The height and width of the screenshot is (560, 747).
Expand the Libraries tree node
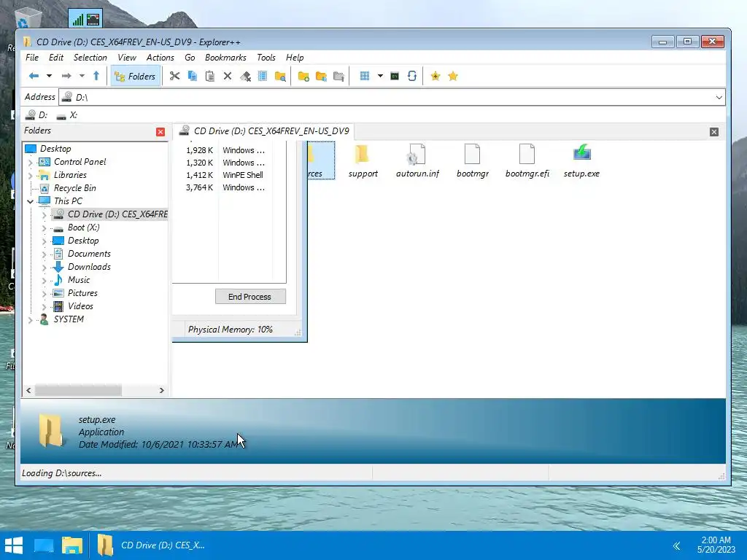pyautogui.click(x=30, y=175)
